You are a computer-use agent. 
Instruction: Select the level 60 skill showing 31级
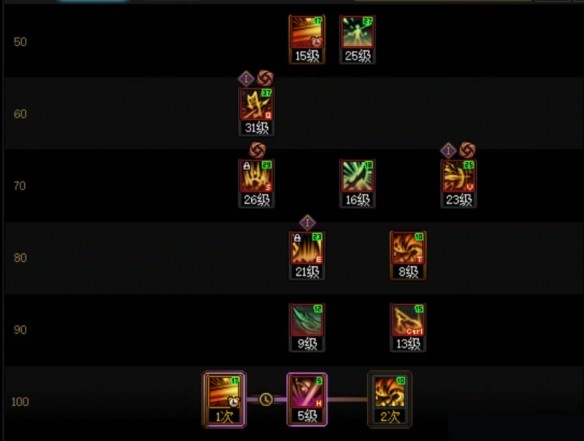click(x=256, y=111)
